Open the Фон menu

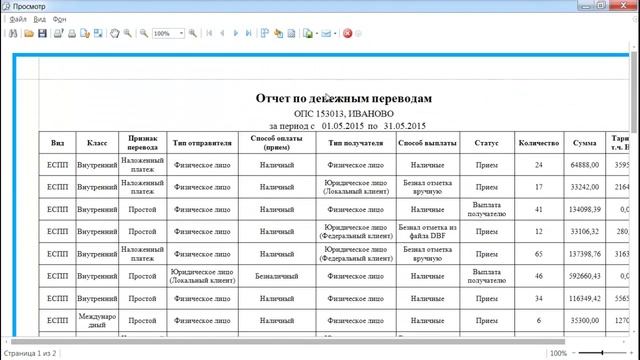point(60,19)
